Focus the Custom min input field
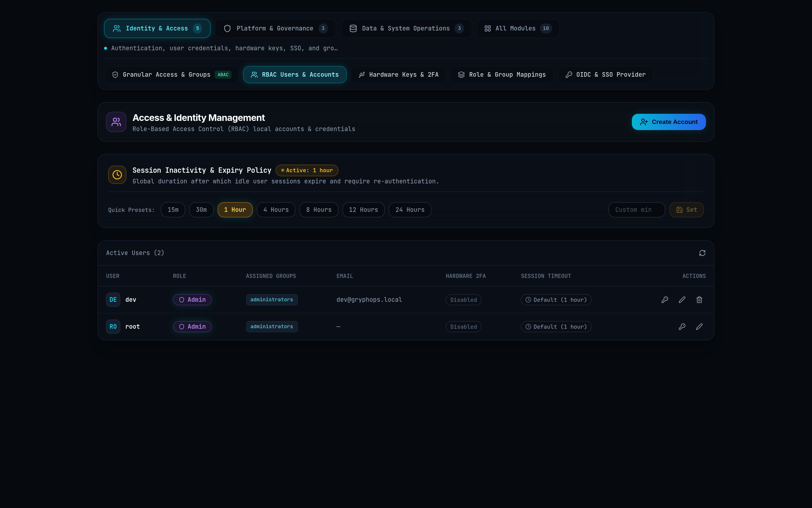 point(636,210)
